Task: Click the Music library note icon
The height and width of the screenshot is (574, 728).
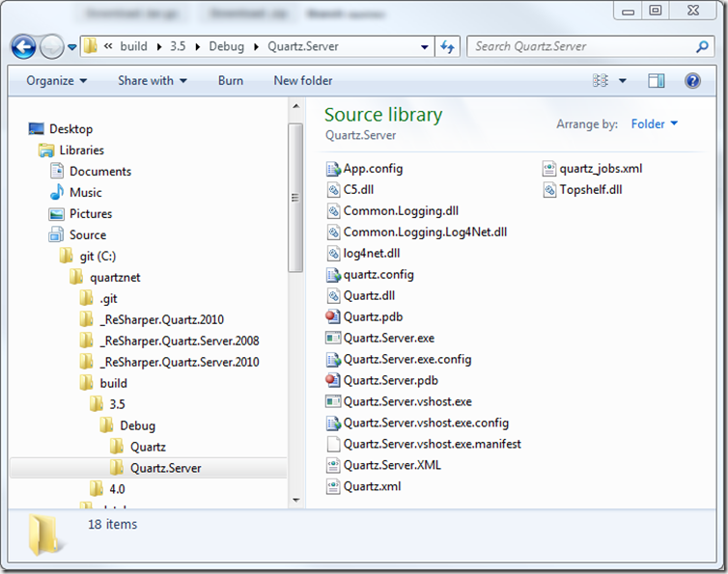Action: pyautogui.click(x=57, y=192)
